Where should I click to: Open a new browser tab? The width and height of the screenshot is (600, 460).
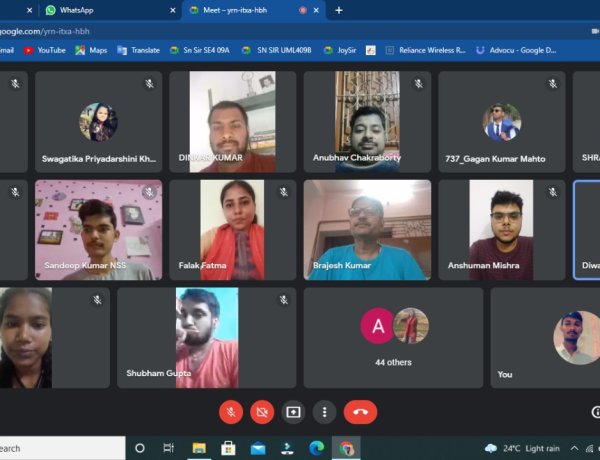click(x=339, y=10)
